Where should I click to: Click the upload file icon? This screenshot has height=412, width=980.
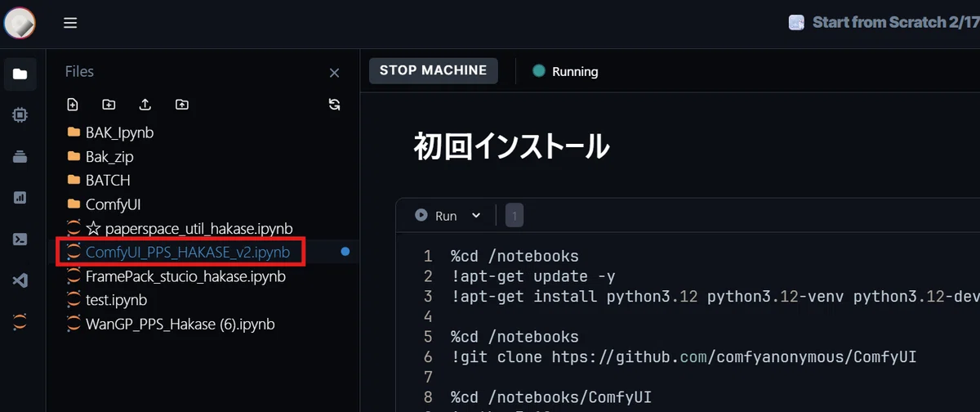point(145,105)
